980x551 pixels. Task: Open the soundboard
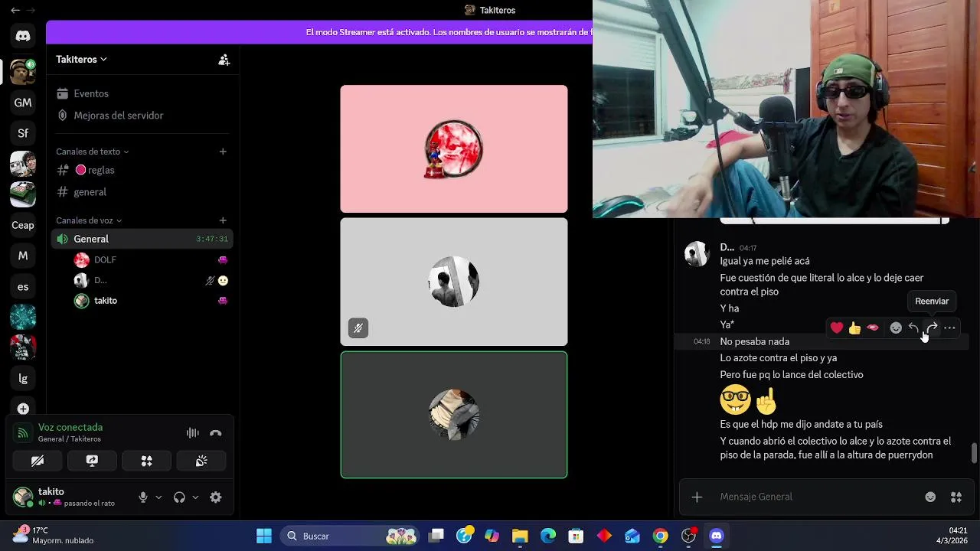201,461
